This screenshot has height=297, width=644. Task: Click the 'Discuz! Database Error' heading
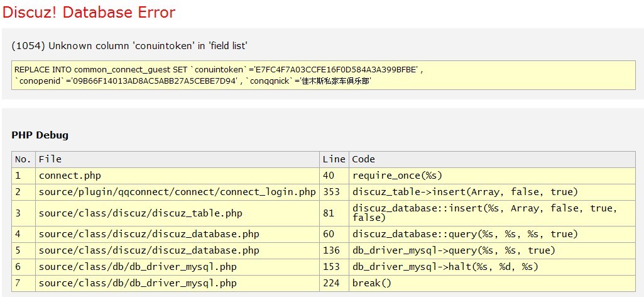[89, 13]
